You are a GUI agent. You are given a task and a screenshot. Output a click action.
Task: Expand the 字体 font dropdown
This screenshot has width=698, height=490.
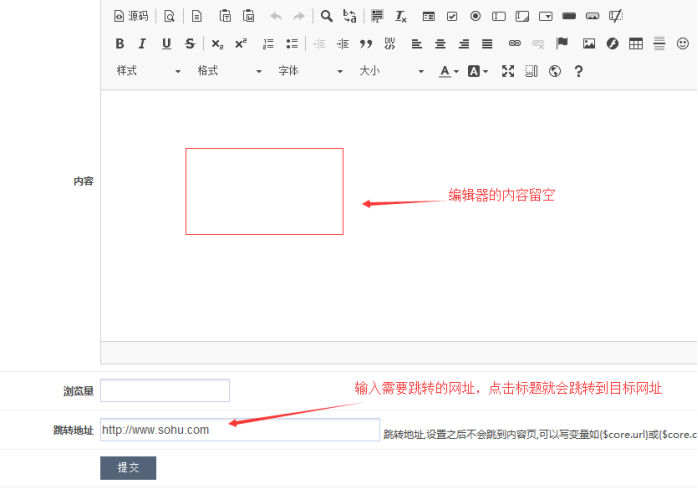(x=310, y=71)
